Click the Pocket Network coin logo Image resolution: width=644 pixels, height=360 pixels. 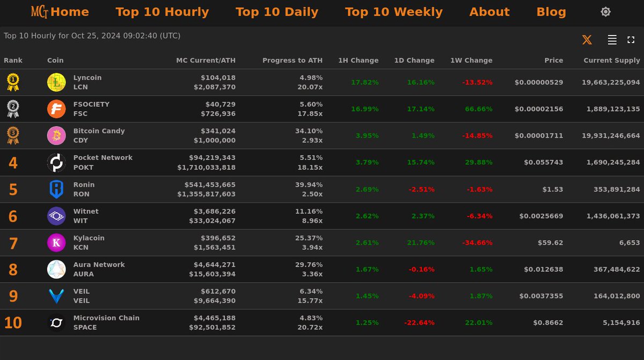click(56, 162)
